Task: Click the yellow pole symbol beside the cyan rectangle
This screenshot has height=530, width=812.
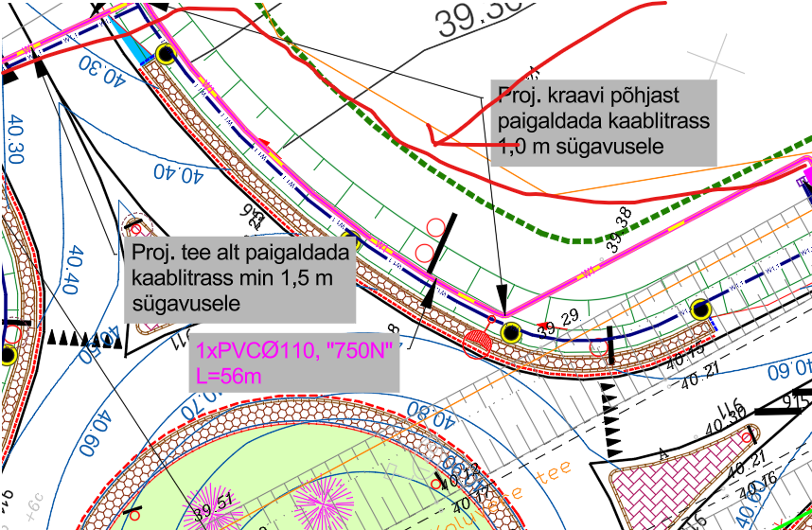Action: coord(167,54)
